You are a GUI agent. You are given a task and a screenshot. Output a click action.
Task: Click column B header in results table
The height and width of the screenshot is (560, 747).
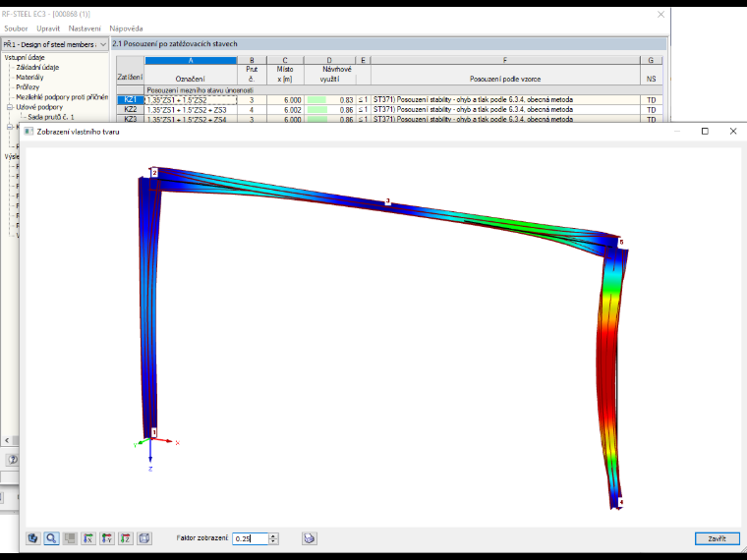(x=252, y=61)
